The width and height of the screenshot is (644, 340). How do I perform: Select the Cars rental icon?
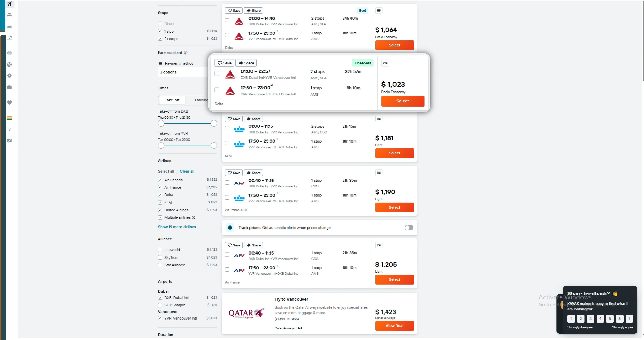coord(10,26)
